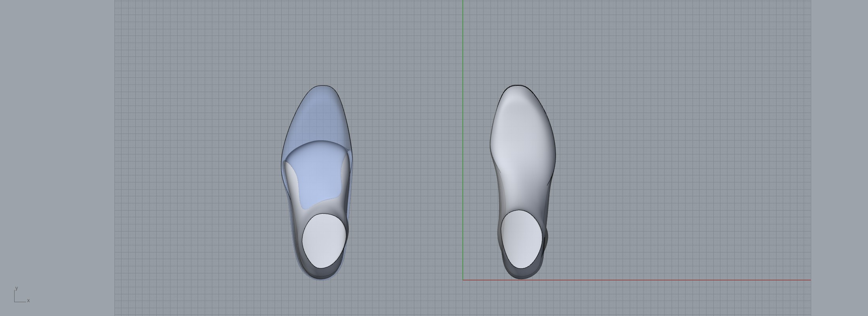This screenshot has width=868, height=316.
Task: Select the red X-axis line
Action: [x=671, y=280]
